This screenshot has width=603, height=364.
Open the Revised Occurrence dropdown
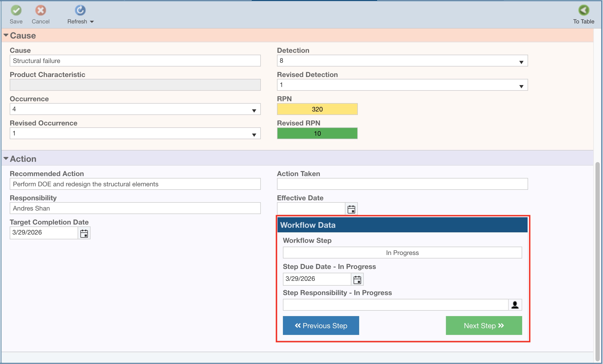pyautogui.click(x=254, y=135)
